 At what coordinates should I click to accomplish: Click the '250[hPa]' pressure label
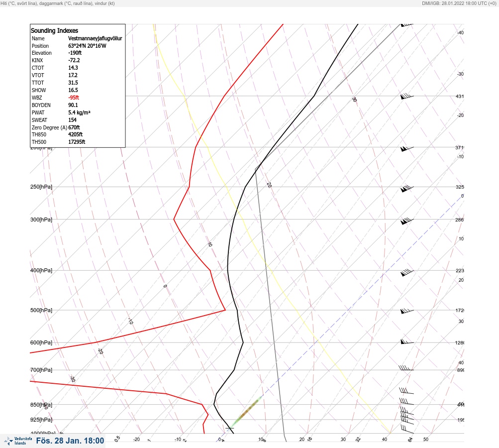point(41,187)
